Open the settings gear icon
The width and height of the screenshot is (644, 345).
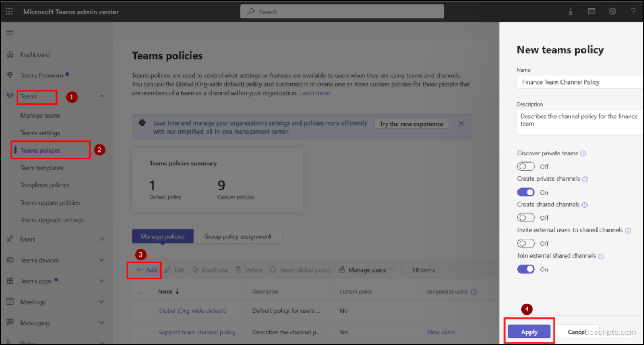pos(612,12)
